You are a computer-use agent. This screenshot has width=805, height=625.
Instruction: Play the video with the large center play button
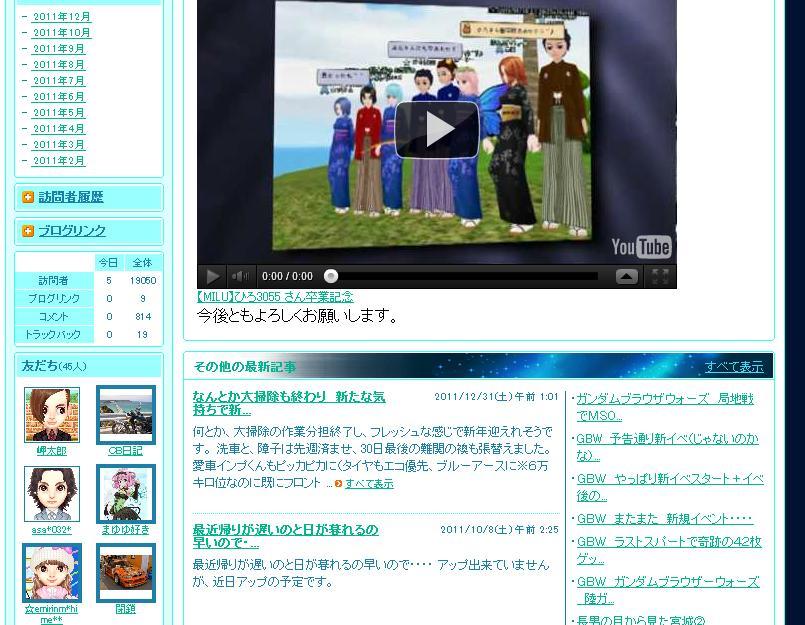tap(437, 129)
